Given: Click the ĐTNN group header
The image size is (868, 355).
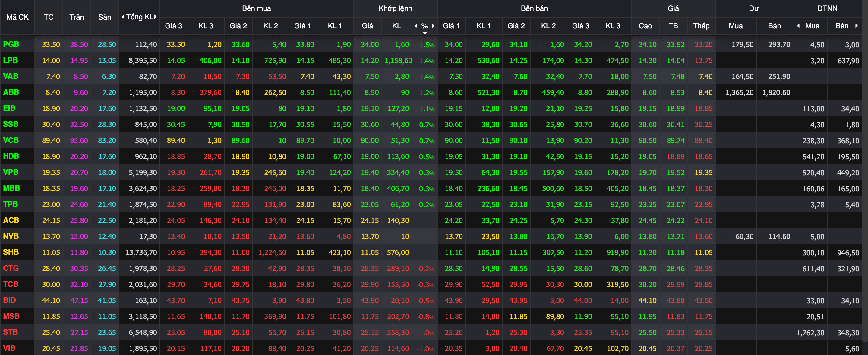Looking at the screenshot, I should [x=827, y=8].
